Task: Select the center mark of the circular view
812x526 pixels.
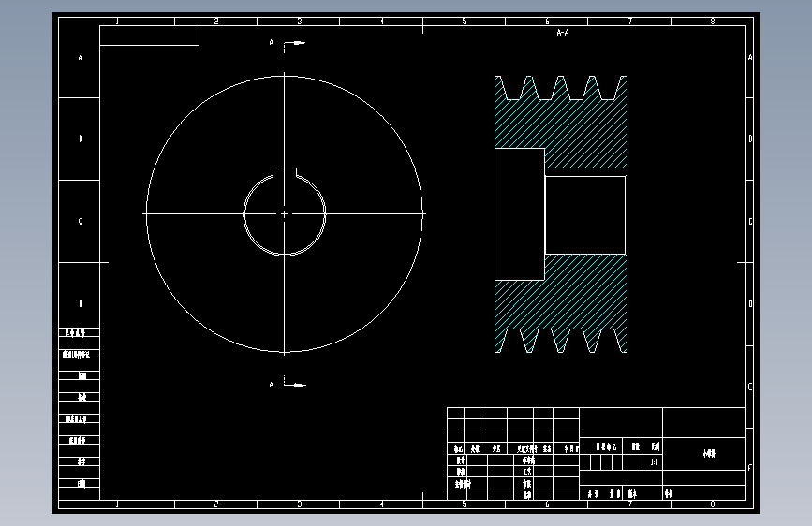Action: [285, 213]
